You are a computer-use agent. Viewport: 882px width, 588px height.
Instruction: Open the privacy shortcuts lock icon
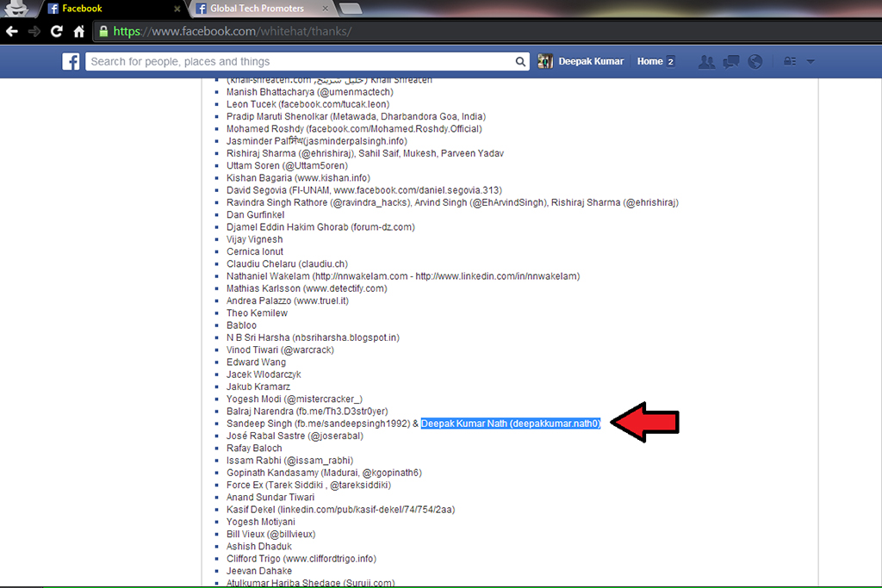click(790, 61)
